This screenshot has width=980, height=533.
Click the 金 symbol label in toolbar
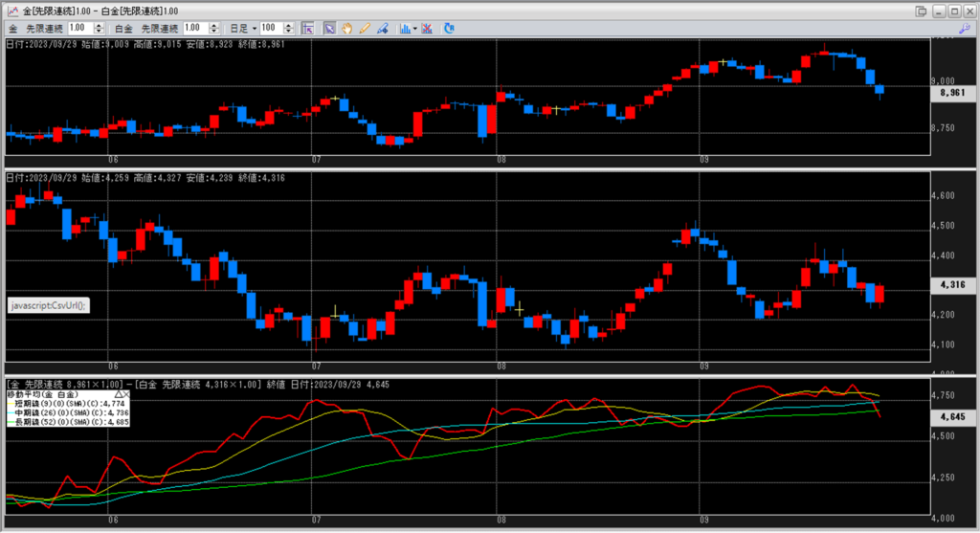tap(12, 29)
